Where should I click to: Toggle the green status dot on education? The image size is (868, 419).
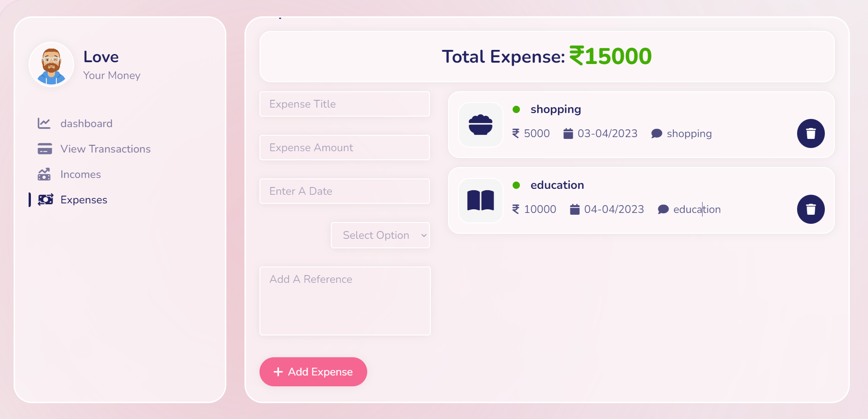click(x=516, y=184)
